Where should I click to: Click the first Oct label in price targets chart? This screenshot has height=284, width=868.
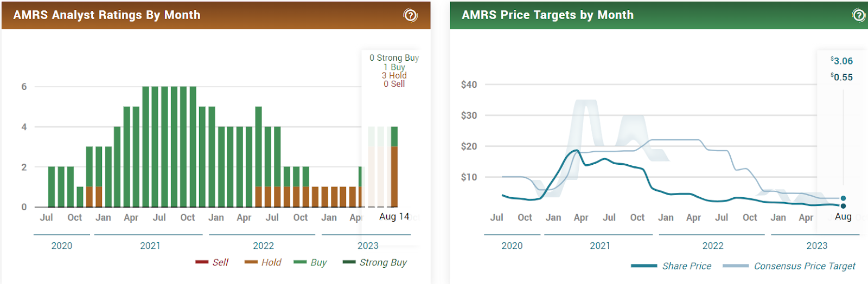tap(525, 217)
